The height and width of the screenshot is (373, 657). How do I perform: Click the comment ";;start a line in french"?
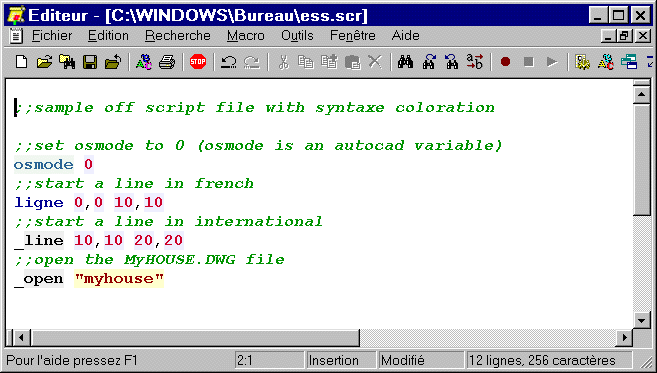134,184
